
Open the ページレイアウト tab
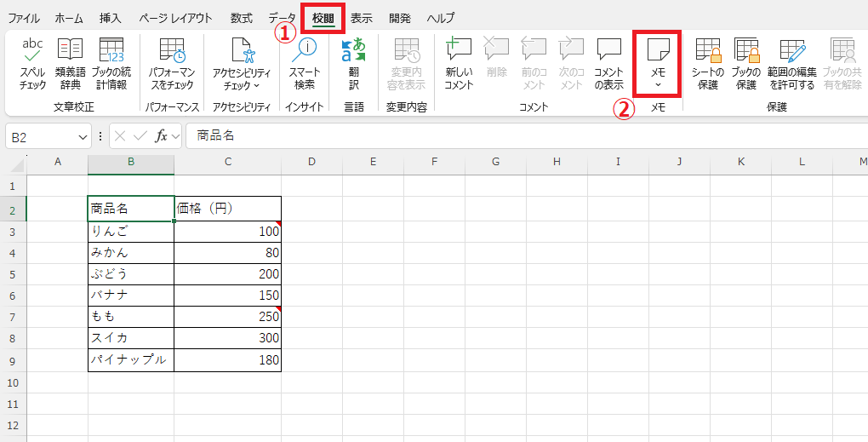[x=176, y=18]
